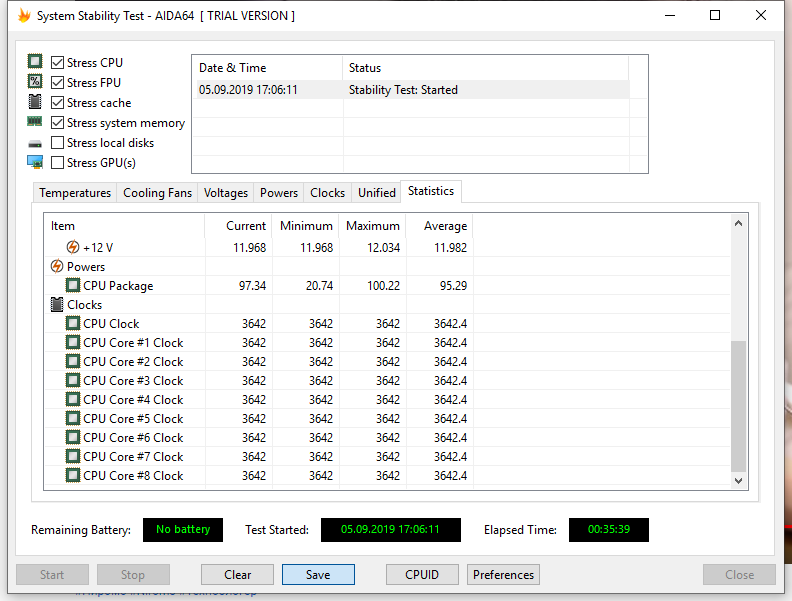Enable the Stress local disks checkbox
Screen dimensions: 792x601
pos(58,142)
